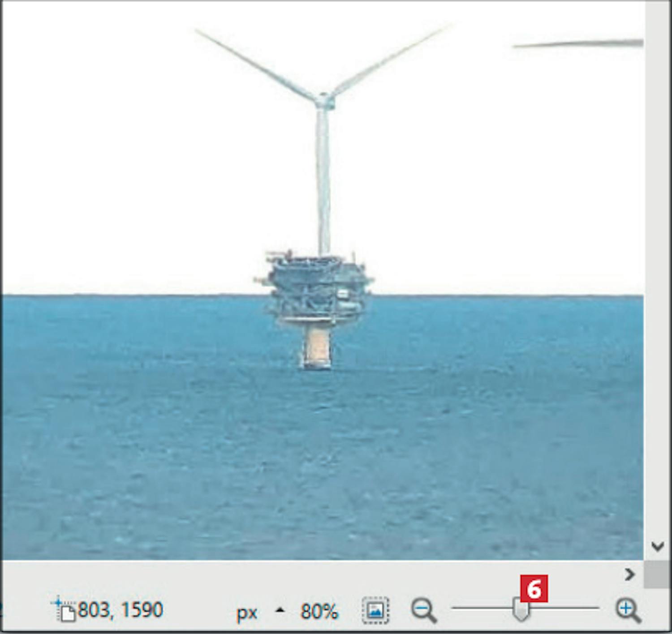Image resolution: width=672 pixels, height=634 pixels.
Task: Click the zoom out magnifier icon
Action: coord(423,610)
